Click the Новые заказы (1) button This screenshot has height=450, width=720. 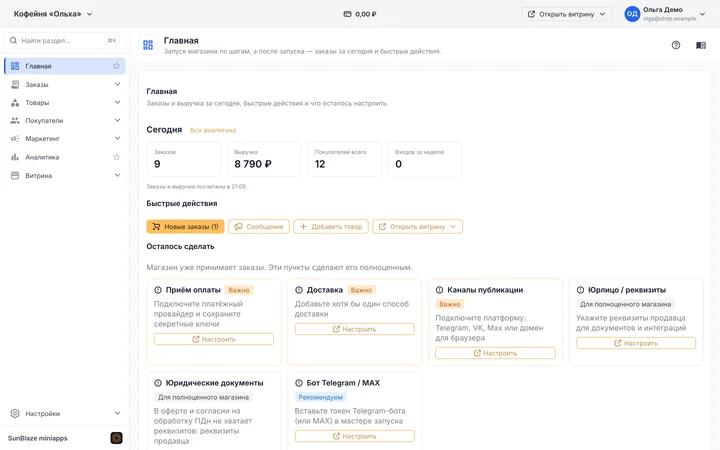pos(186,226)
